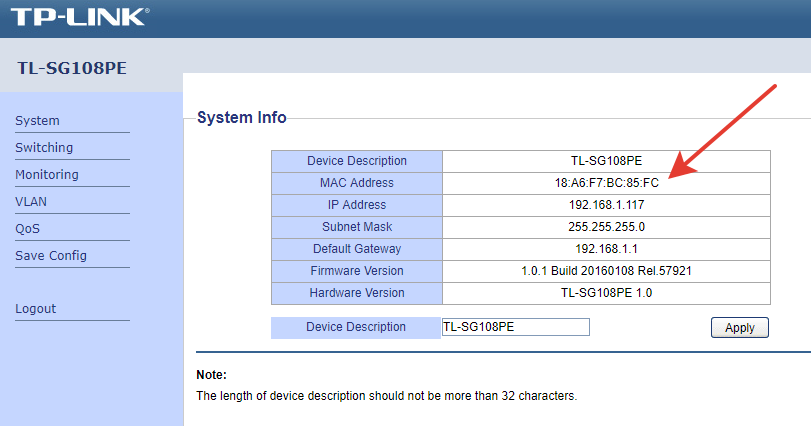
Task: Click the IP address value 192.168.1.117
Action: click(606, 205)
